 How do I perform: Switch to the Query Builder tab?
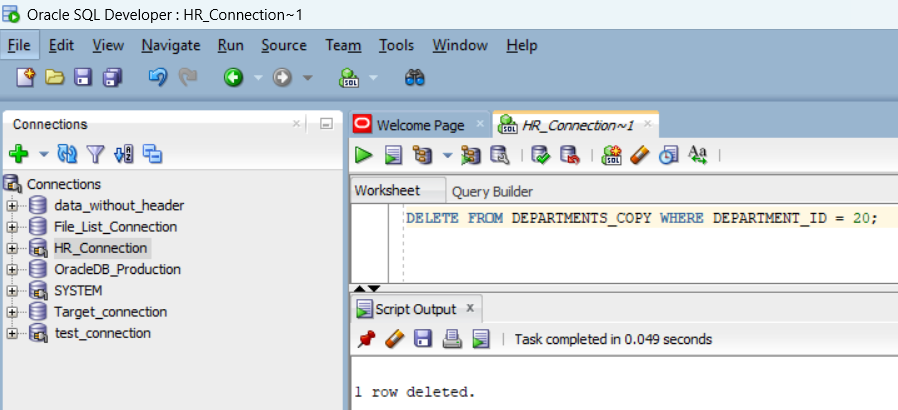coord(493,192)
